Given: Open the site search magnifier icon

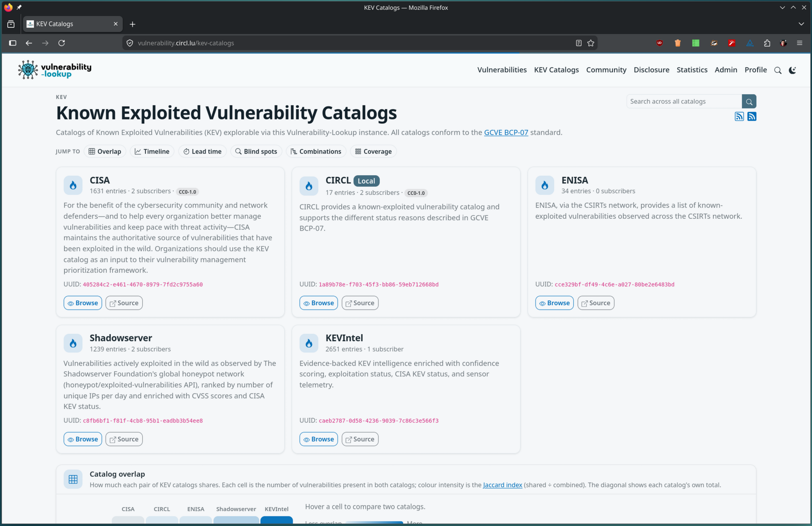Looking at the screenshot, I should [778, 70].
